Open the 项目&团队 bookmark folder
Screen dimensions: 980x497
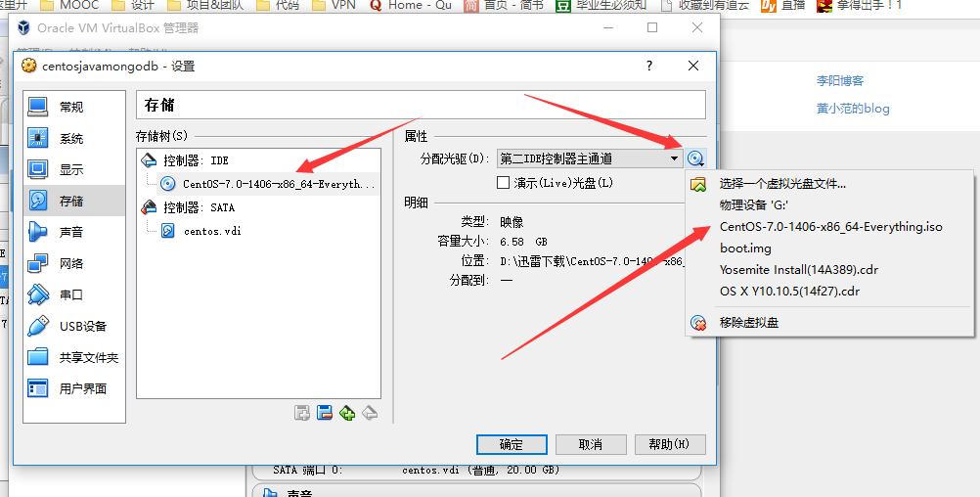[204, 5]
